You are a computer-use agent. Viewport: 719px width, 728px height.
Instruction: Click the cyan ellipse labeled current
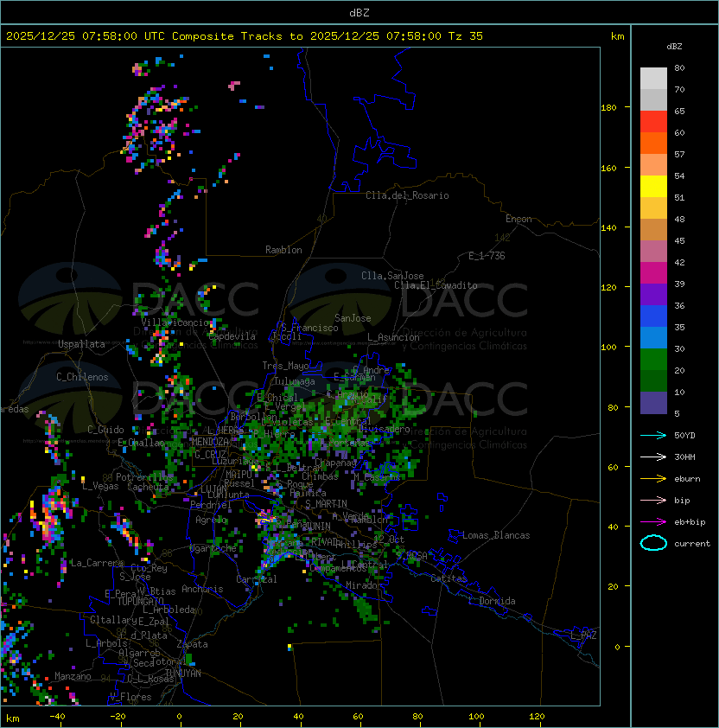pos(653,543)
